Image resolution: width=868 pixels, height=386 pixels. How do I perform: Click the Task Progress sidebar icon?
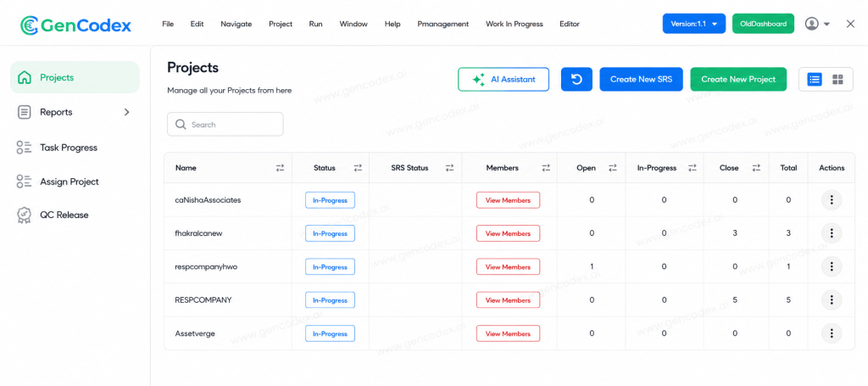pyautogui.click(x=24, y=148)
